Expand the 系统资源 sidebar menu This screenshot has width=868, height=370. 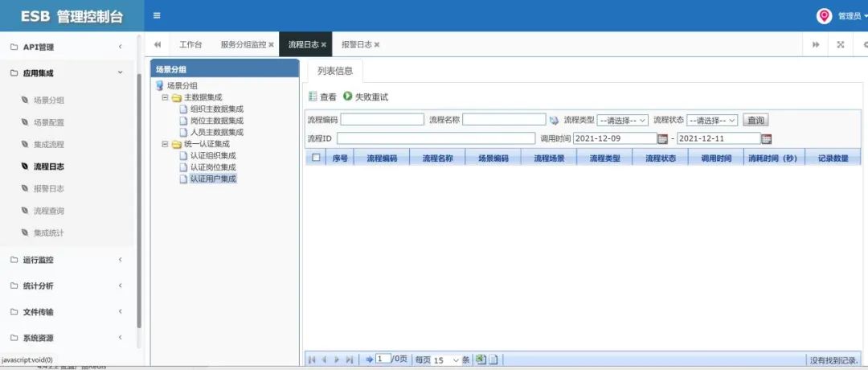tap(67, 338)
